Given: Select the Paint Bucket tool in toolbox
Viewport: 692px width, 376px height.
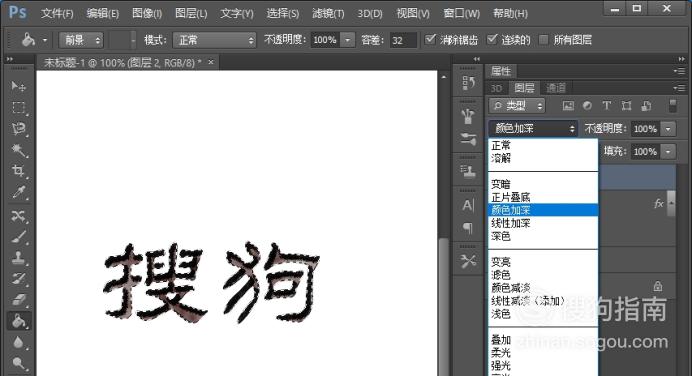Looking at the screenshot, I should (18, 321).
